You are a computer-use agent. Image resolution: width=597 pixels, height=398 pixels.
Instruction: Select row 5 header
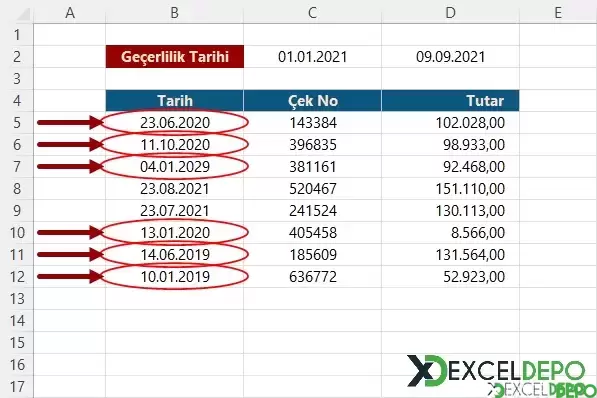pos(17,123)
